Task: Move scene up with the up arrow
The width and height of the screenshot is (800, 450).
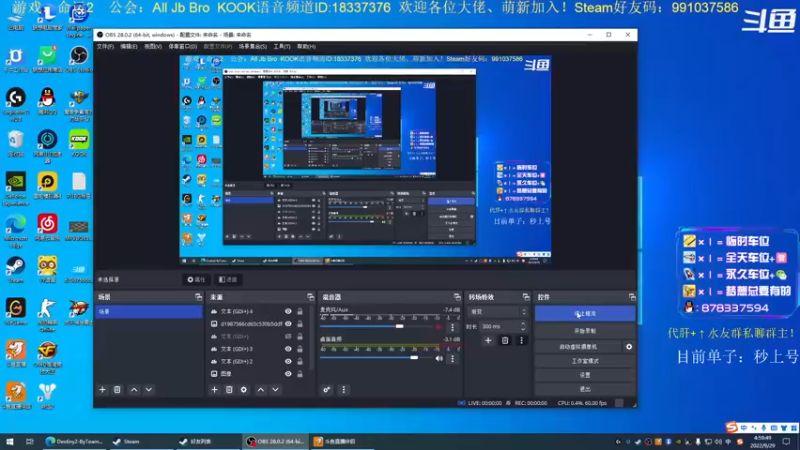Action: 134,390
